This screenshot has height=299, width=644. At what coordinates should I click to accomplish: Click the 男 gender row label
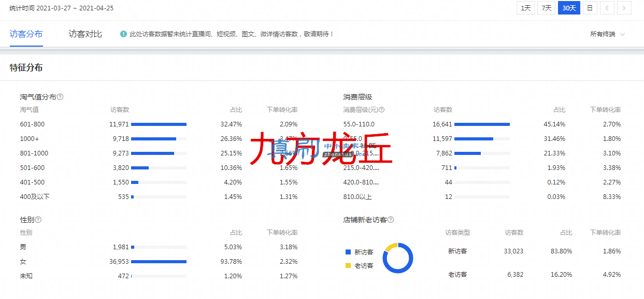click(23, 247)
